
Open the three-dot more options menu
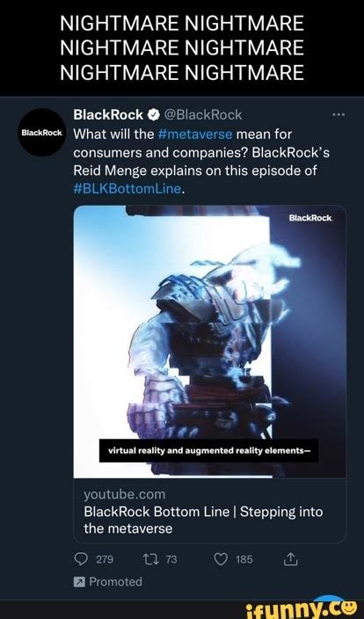coord(339,115)
